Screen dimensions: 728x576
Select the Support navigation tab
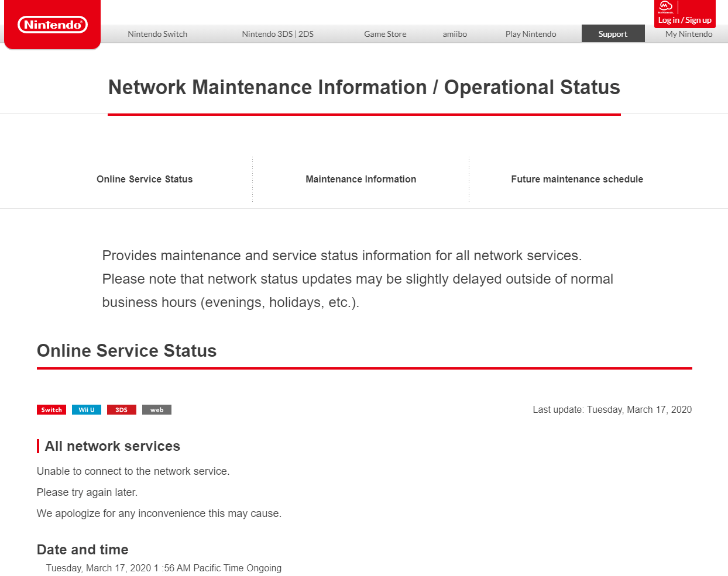613,34
